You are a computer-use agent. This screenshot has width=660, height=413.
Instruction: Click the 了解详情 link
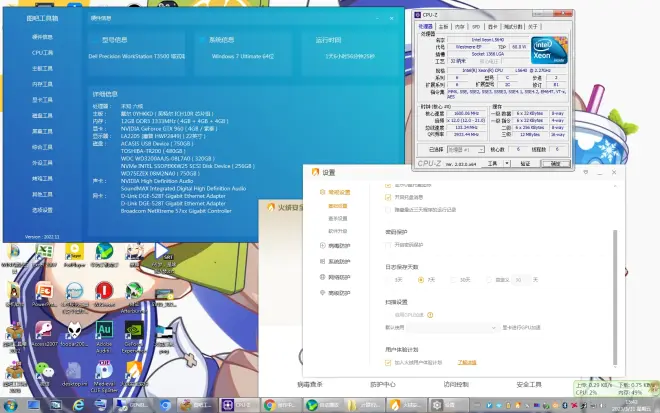coord(466,362)
